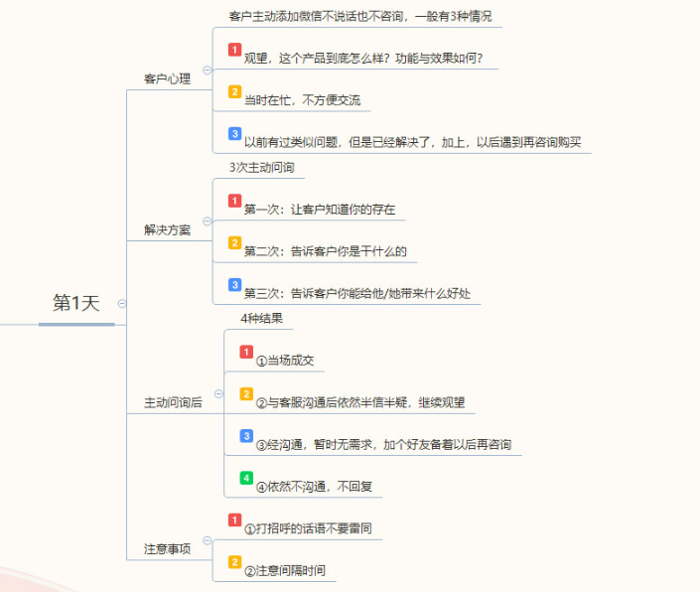
Task: Click yellow priority 2 marker beside 第二次
Action: [234, 242]
